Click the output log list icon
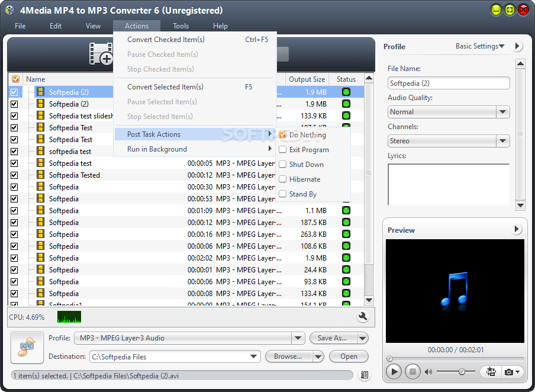The width and height of the screenshot is (535, 392). point(365,375)
